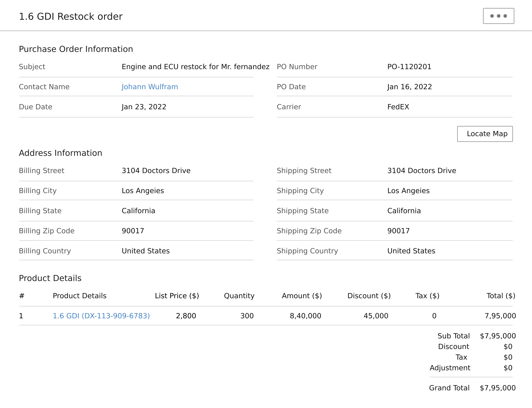
Task: Click PO Date value Jan 16, 2022
Action: [x=409, y=87]
